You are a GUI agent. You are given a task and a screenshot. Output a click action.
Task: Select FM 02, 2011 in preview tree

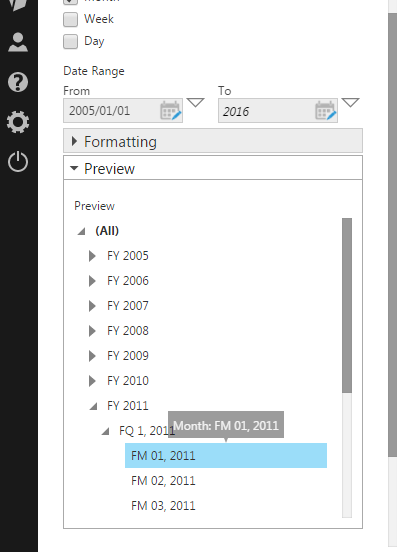[x=163, y=481]
